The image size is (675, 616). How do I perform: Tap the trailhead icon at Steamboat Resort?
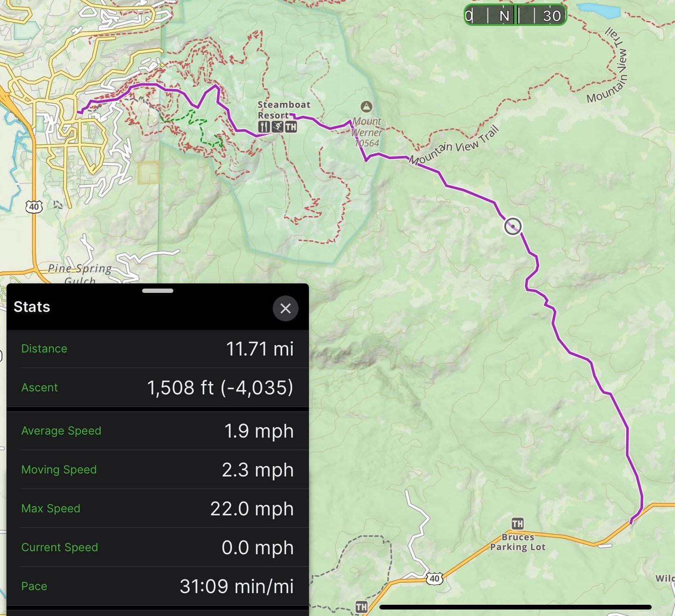(291, 126)
